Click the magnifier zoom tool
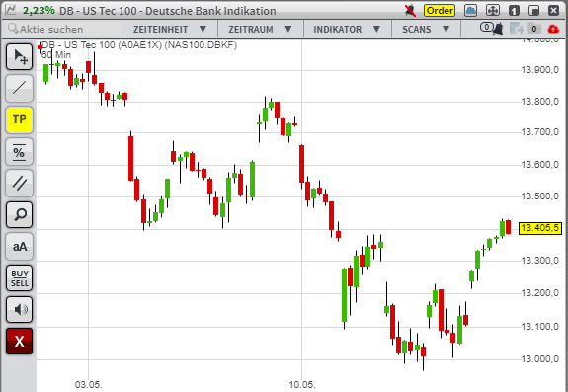Screen dimensions: 568x392 coord(19,214)
